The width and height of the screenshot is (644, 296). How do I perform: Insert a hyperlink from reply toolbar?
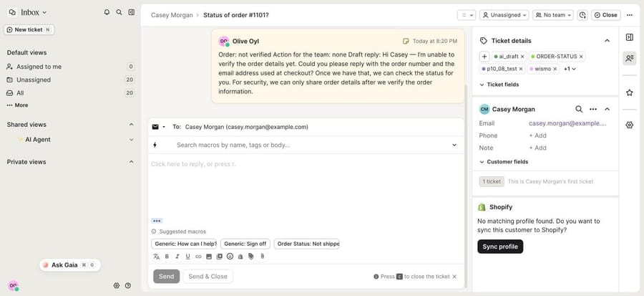point(198,256)
